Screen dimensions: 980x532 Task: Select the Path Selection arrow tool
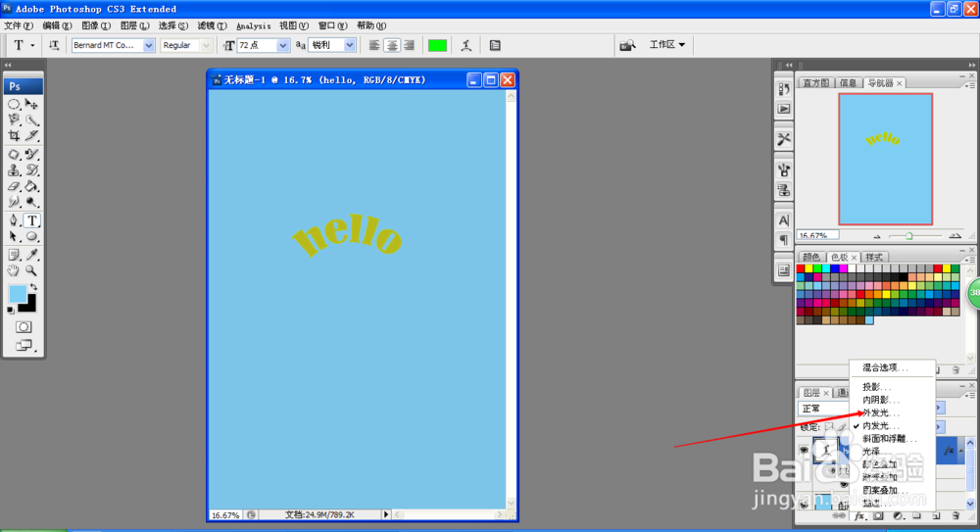tap(14, 236)
